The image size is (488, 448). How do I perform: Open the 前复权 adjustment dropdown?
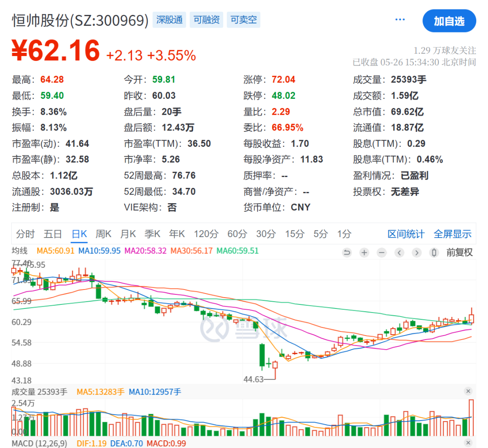[460, 252]
